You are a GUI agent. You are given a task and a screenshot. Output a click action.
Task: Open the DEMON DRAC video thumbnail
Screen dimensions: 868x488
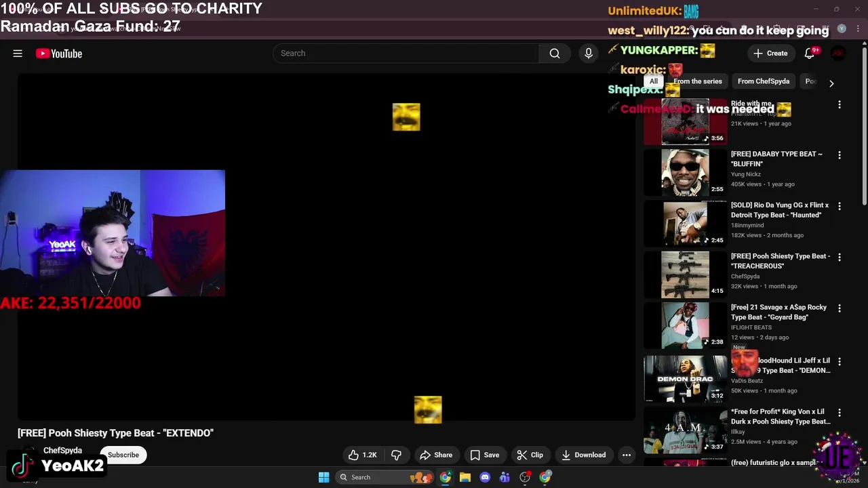685,379
